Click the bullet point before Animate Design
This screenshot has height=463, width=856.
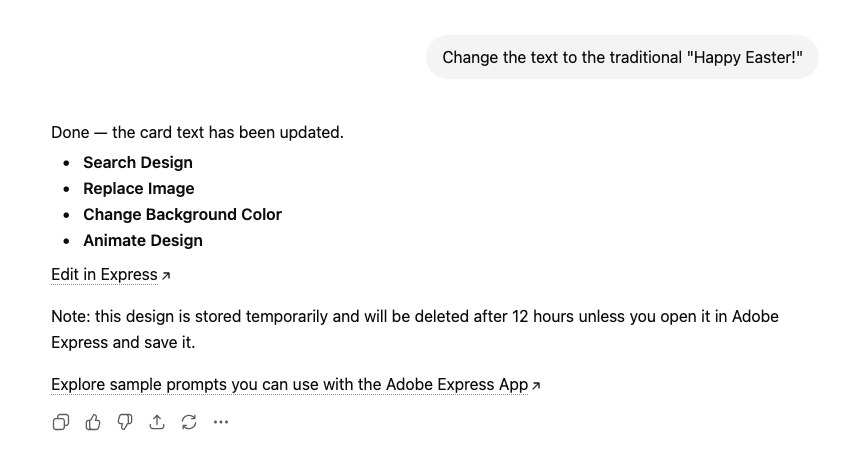pyautogui.click(x=66, y=241)
